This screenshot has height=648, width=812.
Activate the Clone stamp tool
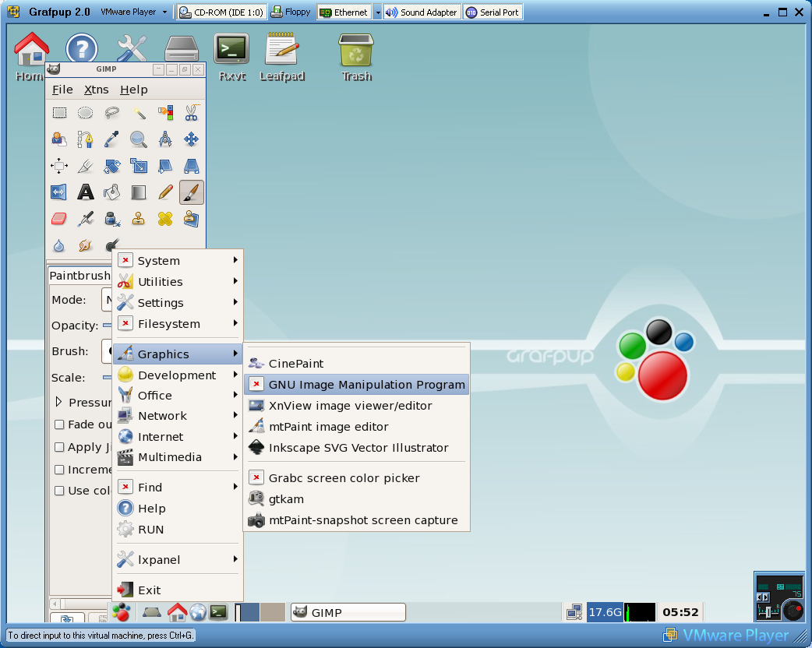coord(138,219)
